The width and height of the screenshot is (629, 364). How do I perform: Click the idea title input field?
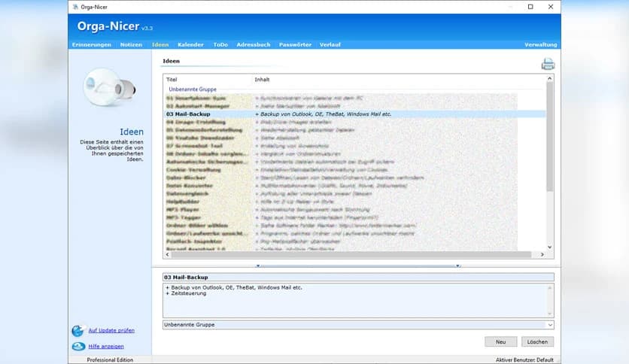click(x=358, y=278)
